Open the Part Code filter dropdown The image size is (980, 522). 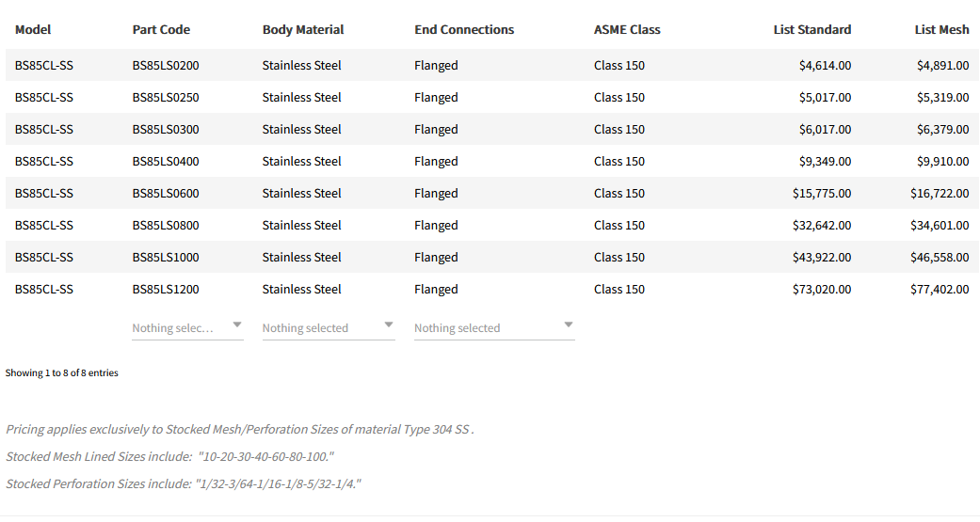[186, 327]
